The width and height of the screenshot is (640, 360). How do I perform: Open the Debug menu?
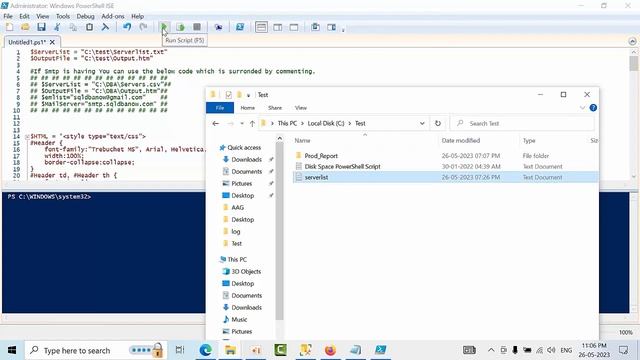pyautogui.click(x=85, y=16)
